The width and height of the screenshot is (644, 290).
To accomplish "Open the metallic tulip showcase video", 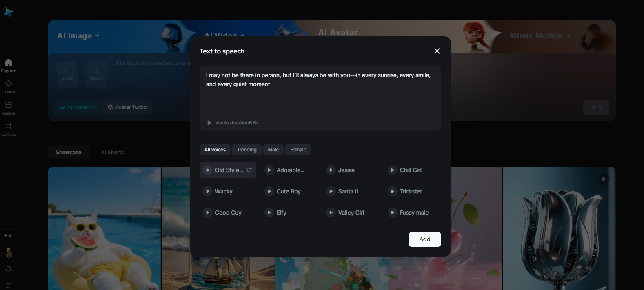I will click(559, 228).
